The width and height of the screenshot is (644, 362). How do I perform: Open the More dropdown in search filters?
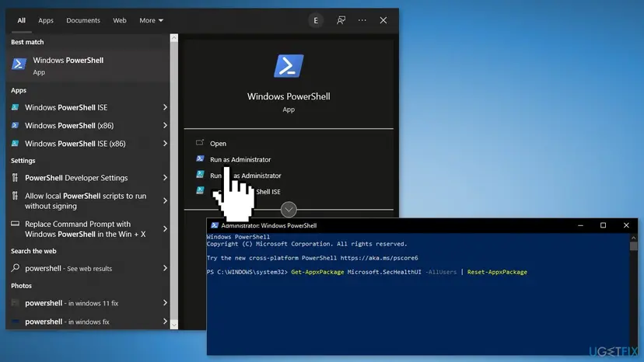[151, 20]
